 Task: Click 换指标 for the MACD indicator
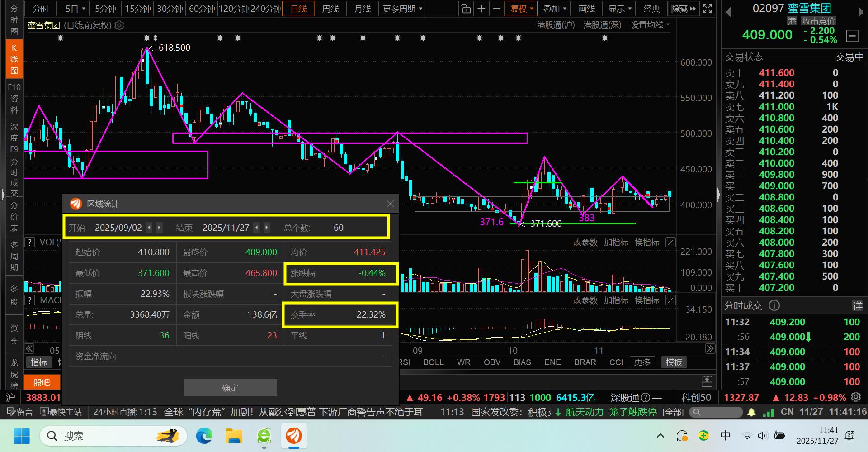click(647, 300)
